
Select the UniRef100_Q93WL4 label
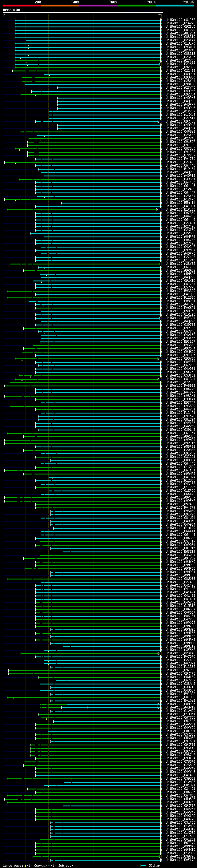[180, 47]
